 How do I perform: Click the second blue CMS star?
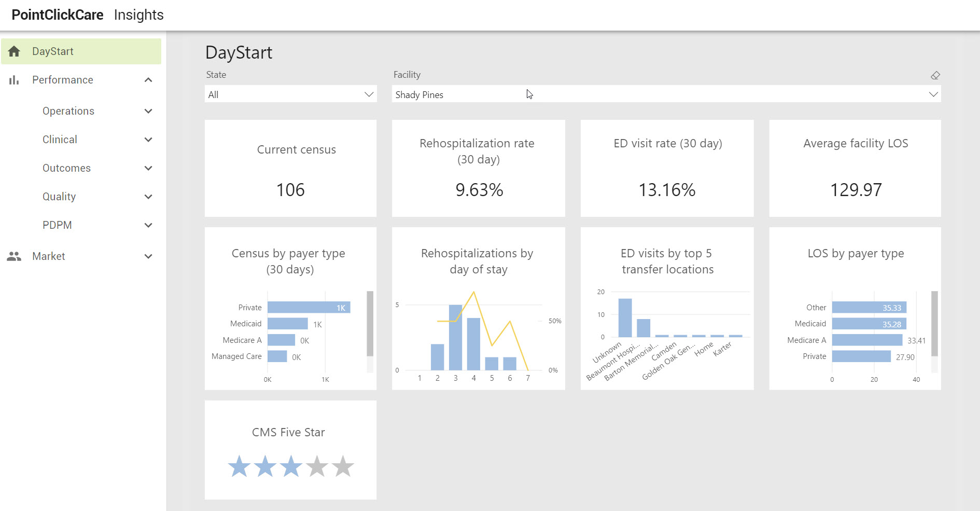(265, 466)
